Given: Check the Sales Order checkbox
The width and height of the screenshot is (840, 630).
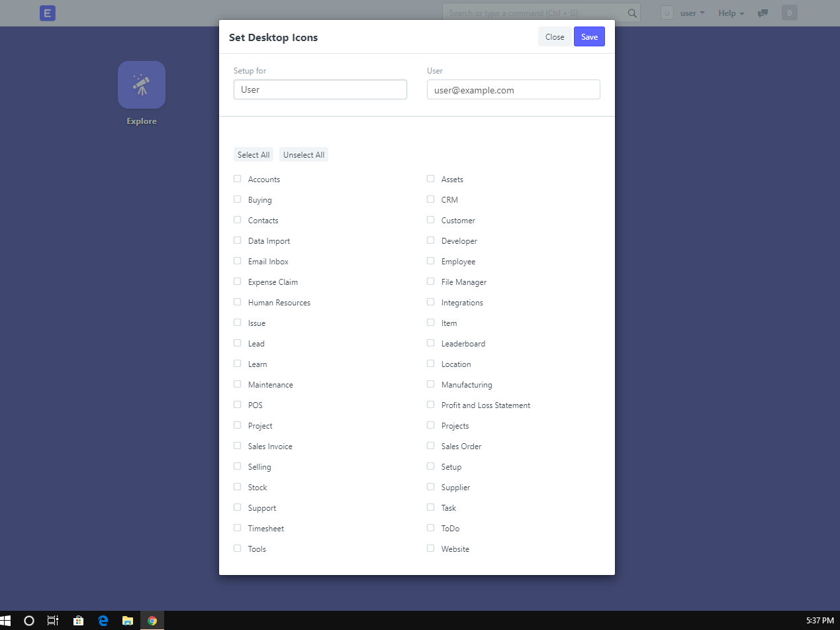Looking at the screenshot, I should 431,446.
